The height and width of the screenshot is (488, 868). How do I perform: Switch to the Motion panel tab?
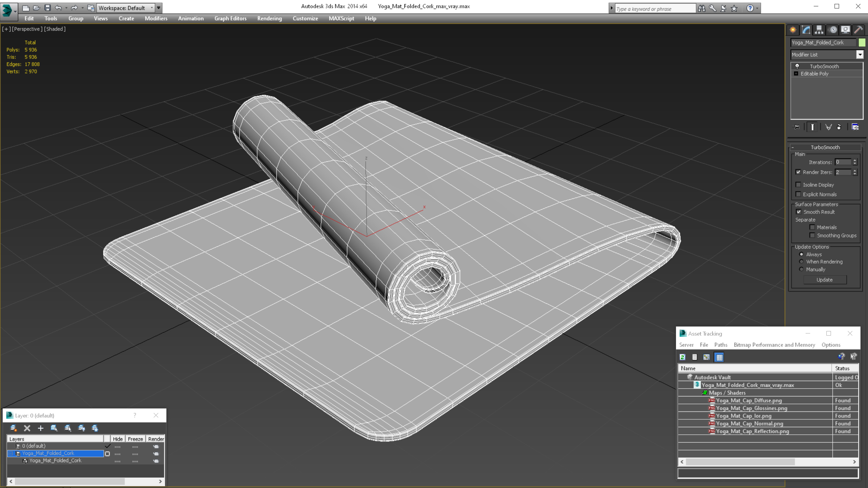[833, 30]
